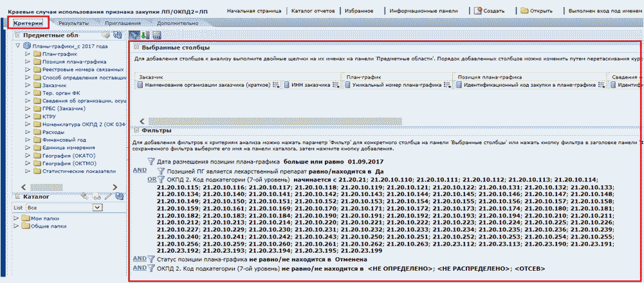Collapse the Фильтры section
This screenshot has width=644, height=283.
136,131
